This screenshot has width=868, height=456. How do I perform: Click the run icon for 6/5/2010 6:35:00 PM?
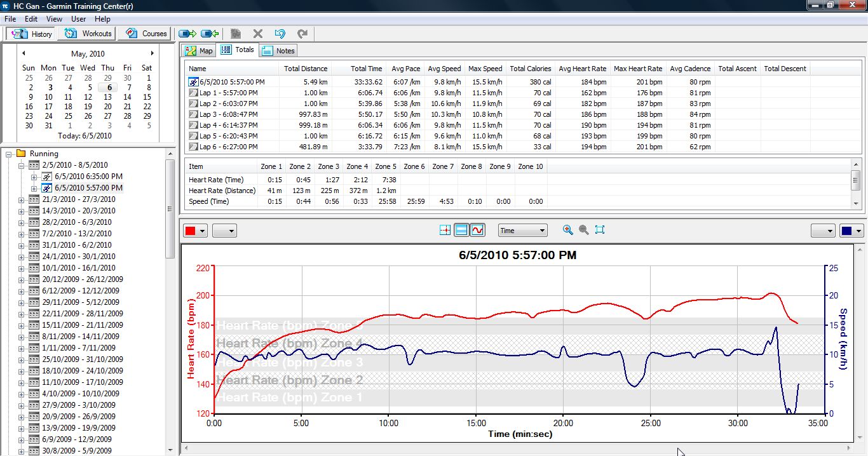(x=47, y=177)
